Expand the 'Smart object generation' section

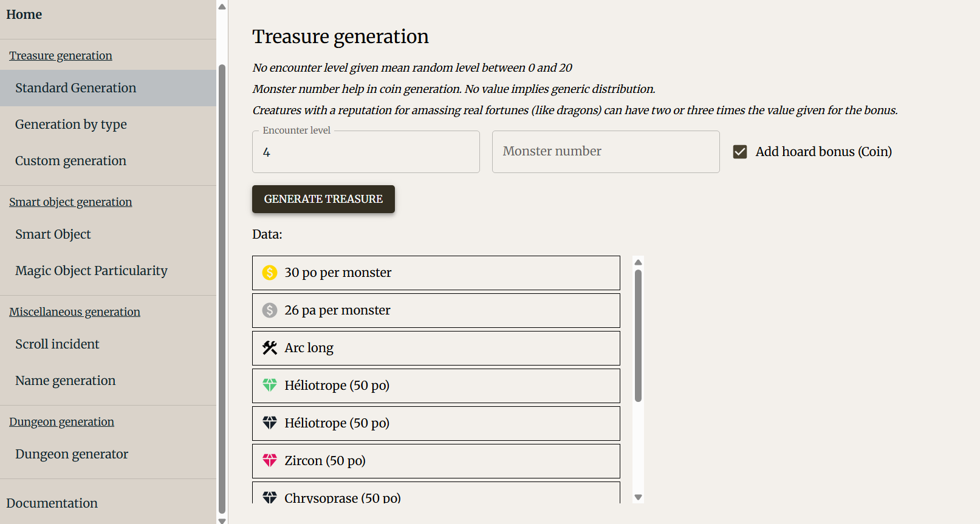[x=70, y=202]
